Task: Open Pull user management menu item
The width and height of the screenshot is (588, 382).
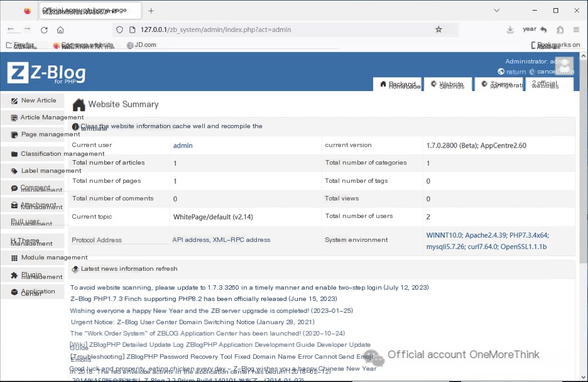Action: (x=31, y=222)
